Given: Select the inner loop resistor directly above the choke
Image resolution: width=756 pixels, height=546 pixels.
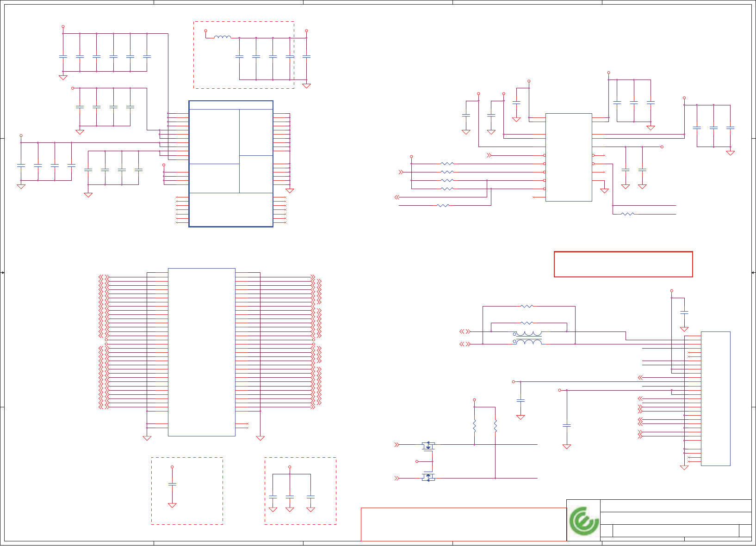Looking at the screenshot, I should point(527,323).
